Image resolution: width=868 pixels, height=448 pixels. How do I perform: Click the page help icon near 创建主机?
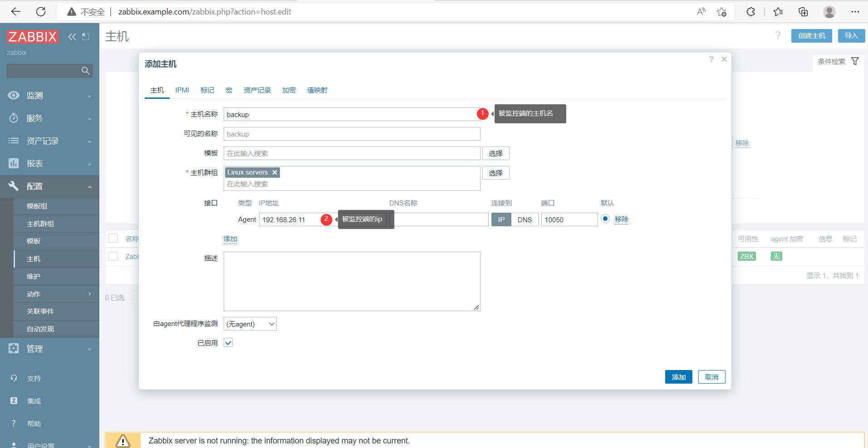[x=778, y=35]
